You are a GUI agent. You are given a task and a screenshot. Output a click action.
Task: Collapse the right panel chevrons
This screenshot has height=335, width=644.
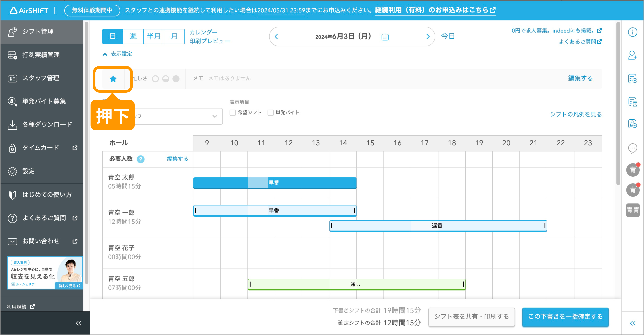pyautogui.click(x=633, y=324)
